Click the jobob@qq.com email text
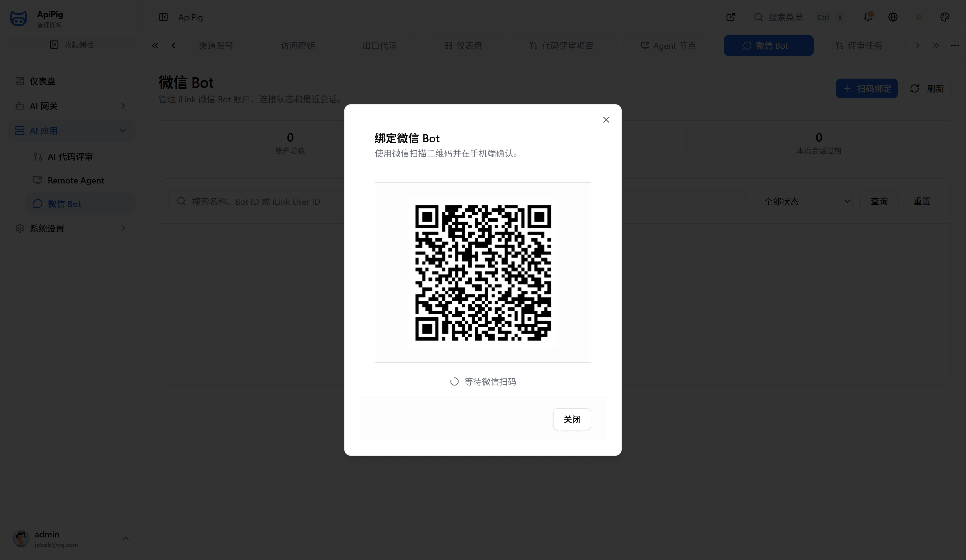 (x=56, y=545)
